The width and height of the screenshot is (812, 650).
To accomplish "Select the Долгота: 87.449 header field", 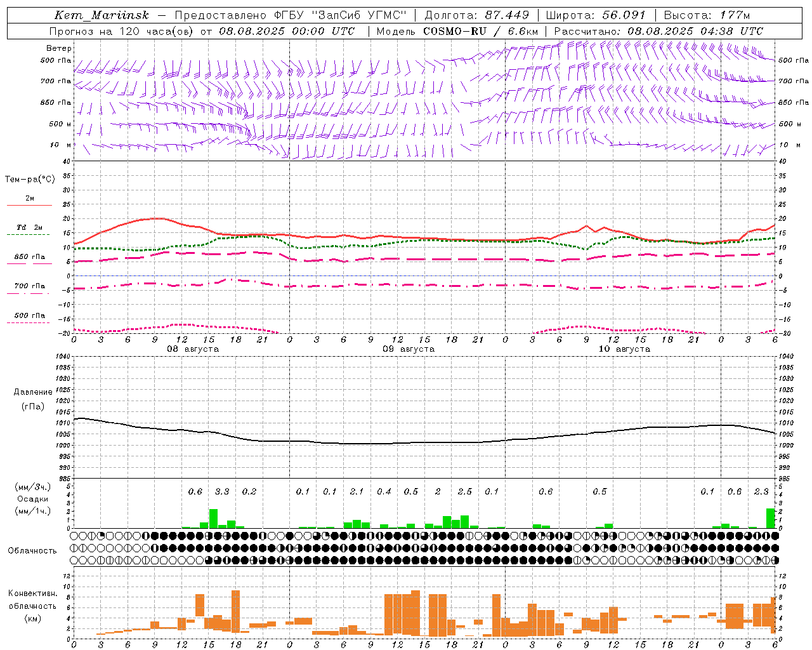I will [476, 15].
